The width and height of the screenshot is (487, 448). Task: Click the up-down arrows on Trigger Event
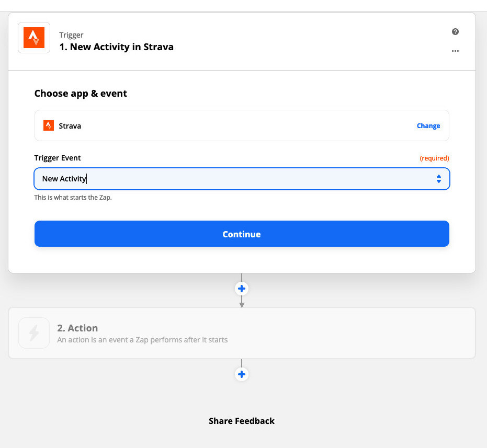point(438,179)
